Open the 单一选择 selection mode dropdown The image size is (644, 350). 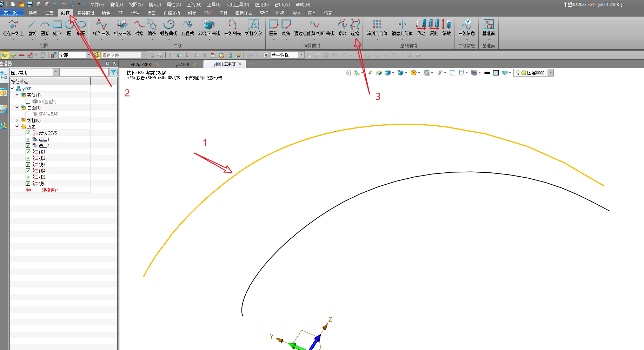(x=301, y=55)
